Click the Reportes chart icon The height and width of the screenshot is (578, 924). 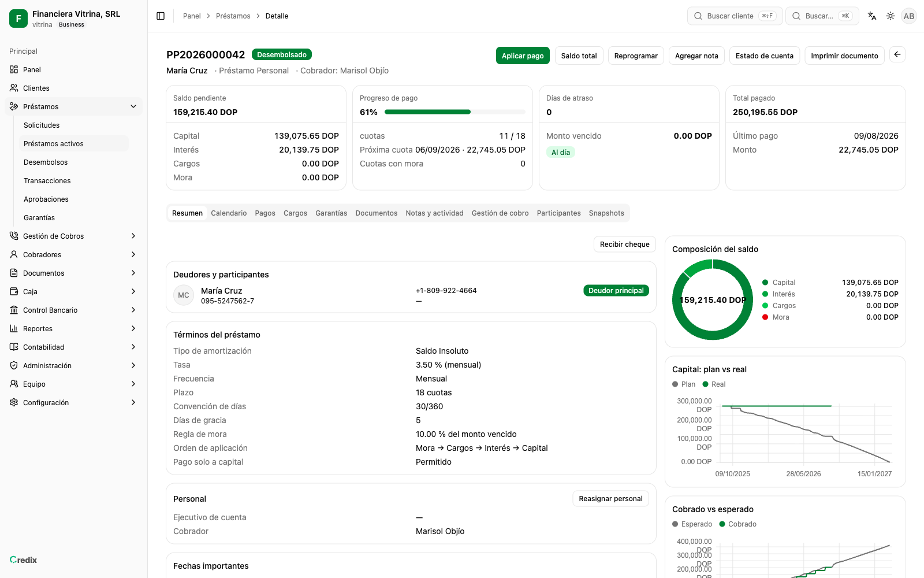14,328
